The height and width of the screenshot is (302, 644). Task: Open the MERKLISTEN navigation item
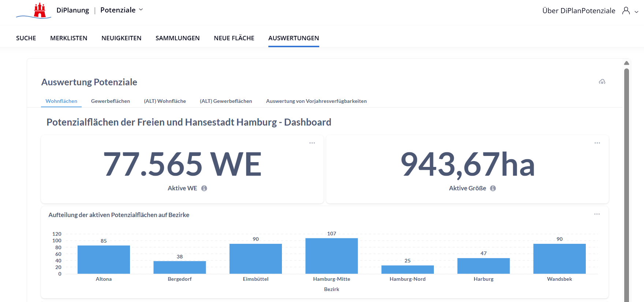pos(68,38)
